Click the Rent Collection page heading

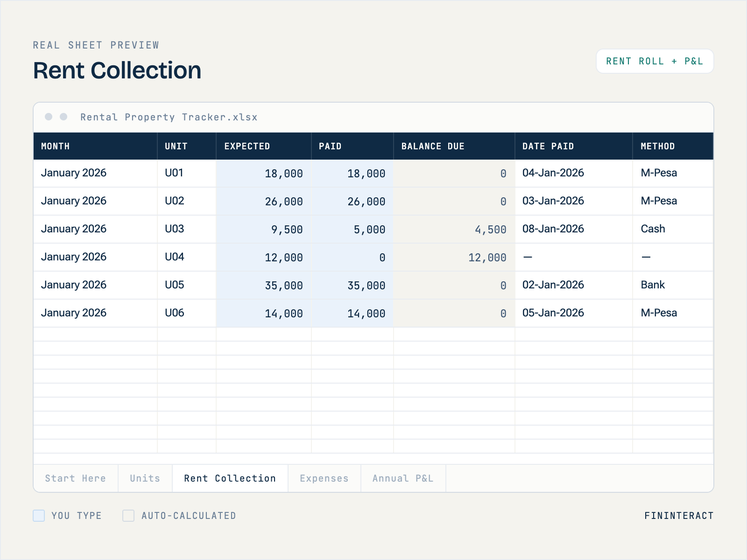(x=117, y=70)
